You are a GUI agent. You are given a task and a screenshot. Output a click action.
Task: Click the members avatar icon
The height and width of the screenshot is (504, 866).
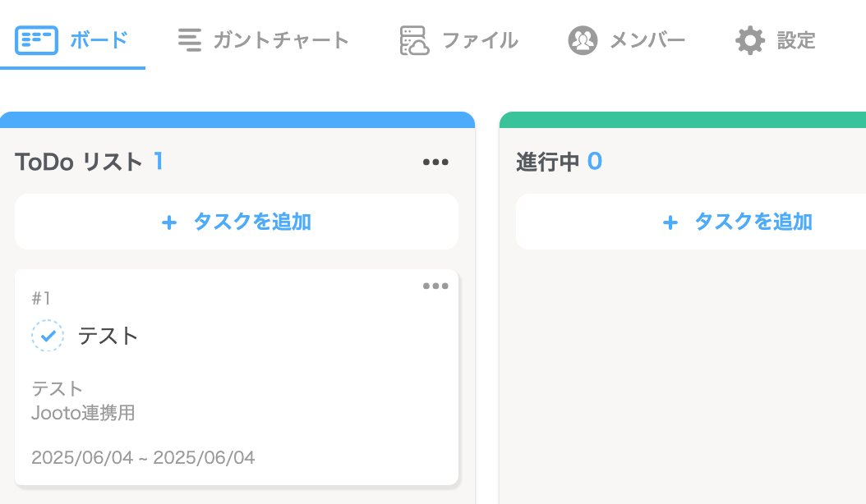point(583,39)
